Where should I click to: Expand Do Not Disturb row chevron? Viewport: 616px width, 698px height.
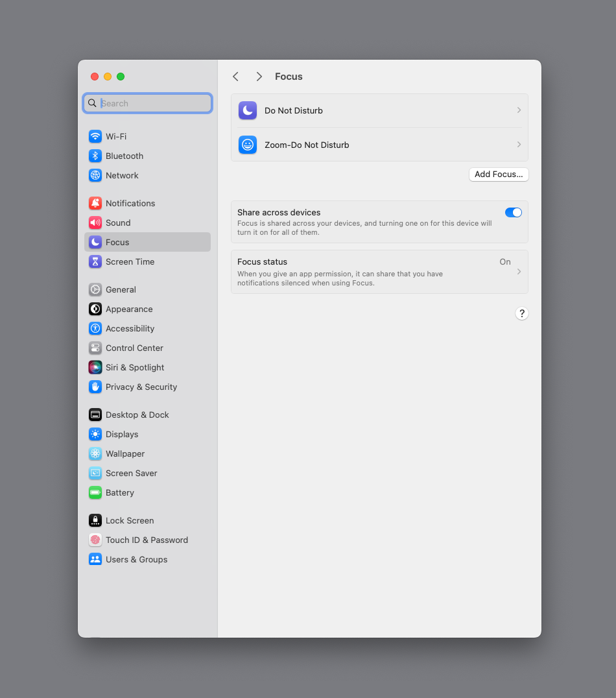point(519,110)
